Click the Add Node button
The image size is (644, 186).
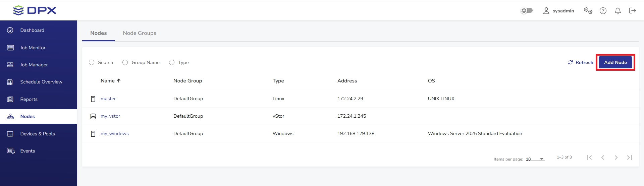pyautogui.click(x=615, y=62)
